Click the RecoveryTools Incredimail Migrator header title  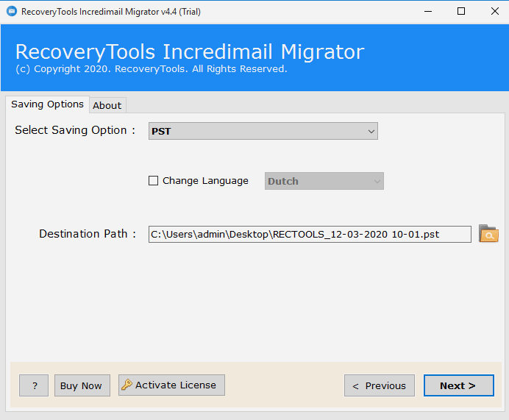point(190,52)
